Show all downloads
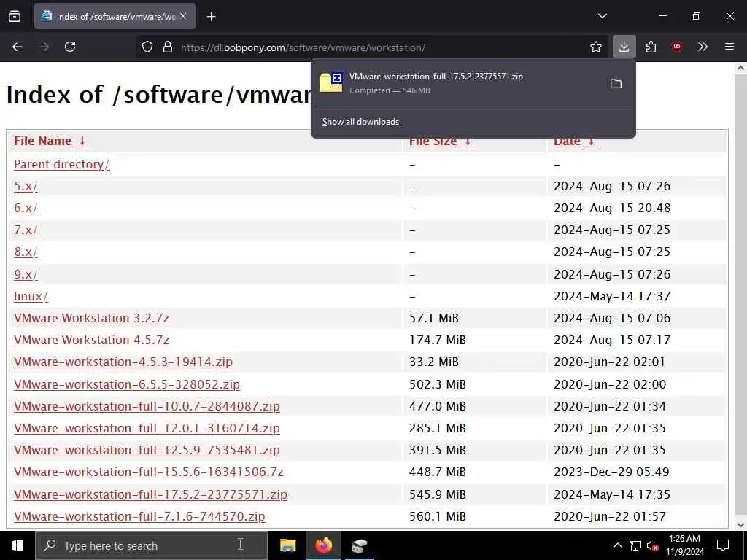 (x=360, y=122)
